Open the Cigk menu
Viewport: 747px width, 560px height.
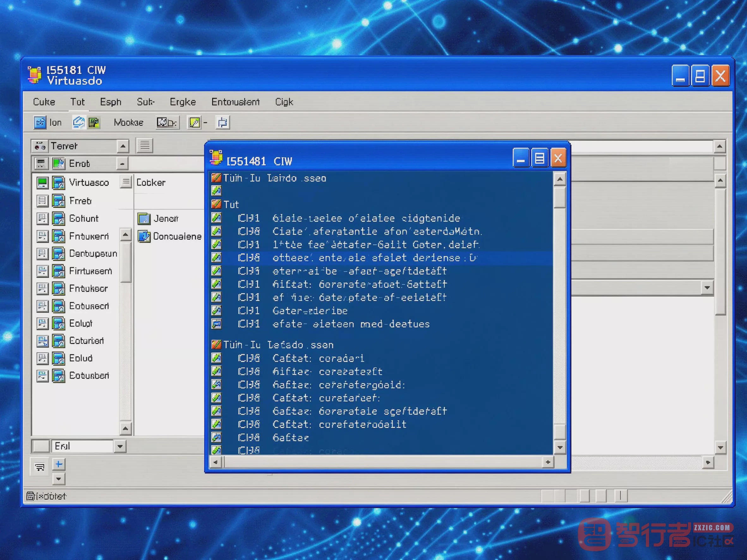click(284, 102)
